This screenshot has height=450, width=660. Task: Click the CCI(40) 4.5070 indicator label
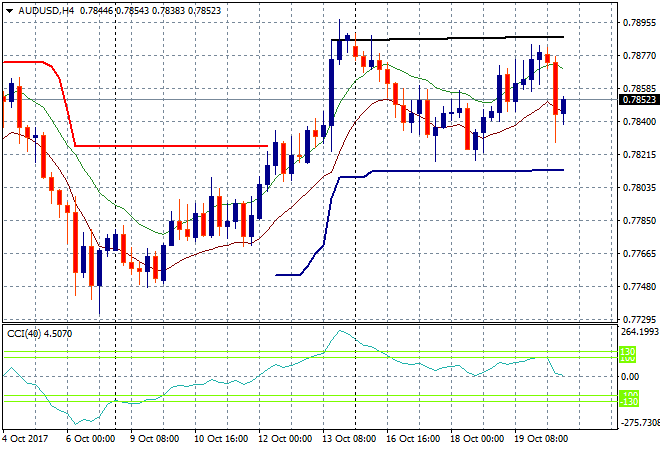tap(40, 334)
